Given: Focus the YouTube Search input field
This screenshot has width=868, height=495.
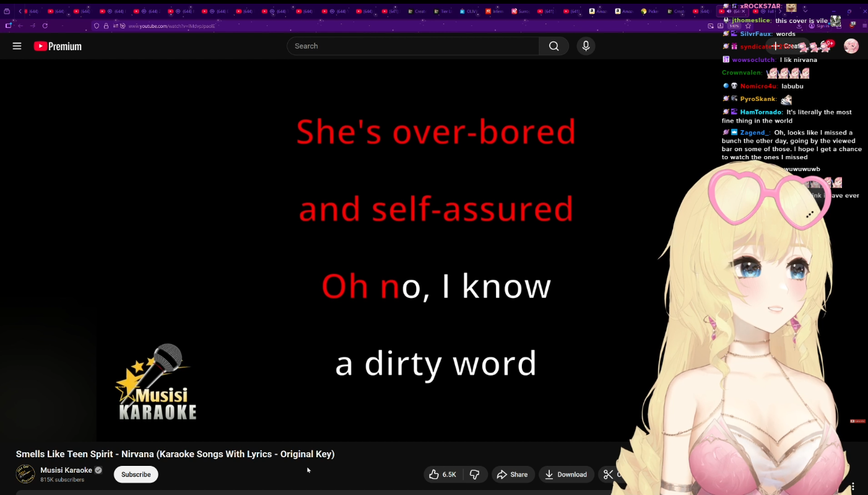Looking at the screenshot, I should pos(413,46).
